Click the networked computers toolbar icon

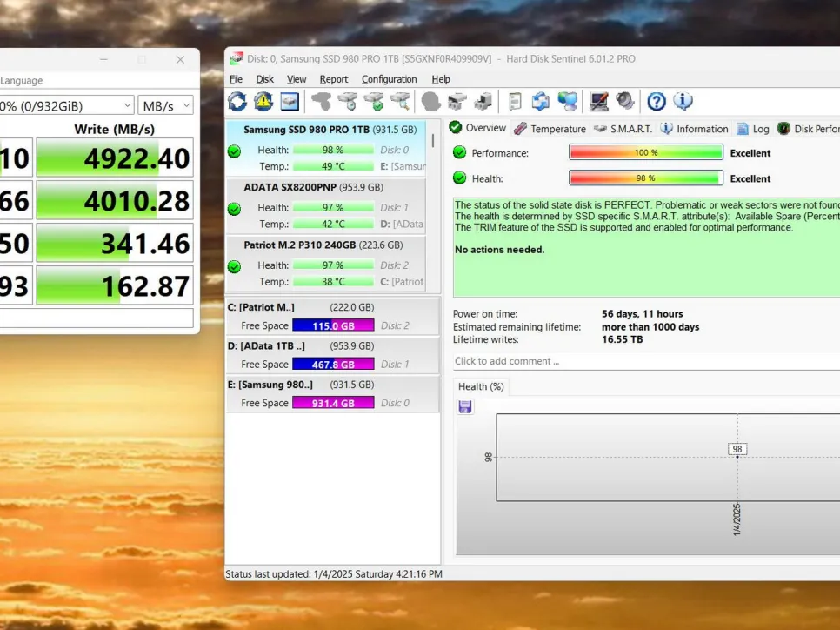(x=567, y=101)
